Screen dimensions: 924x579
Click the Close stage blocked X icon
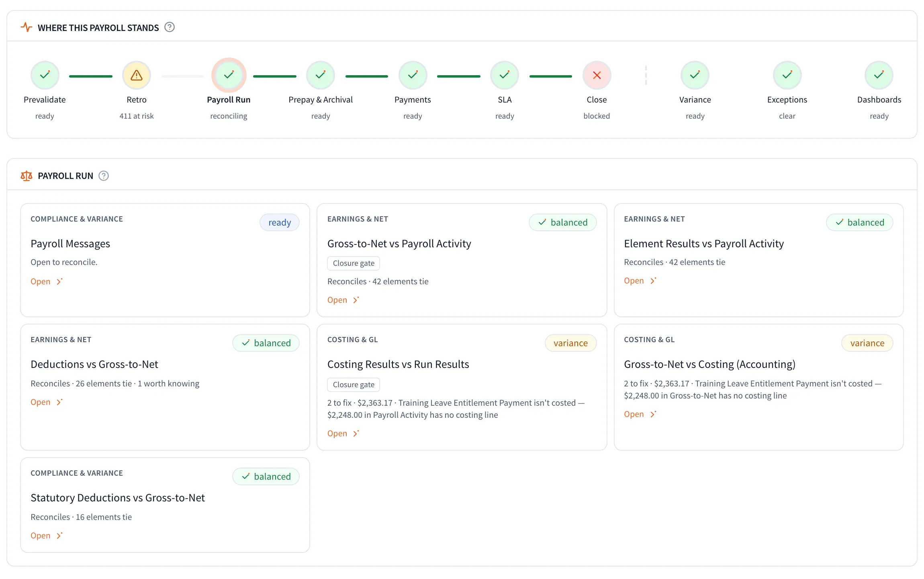(597, 75)
